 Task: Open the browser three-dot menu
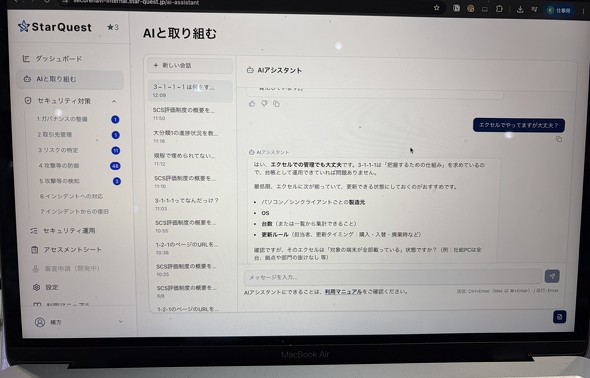tap(584, 11)
